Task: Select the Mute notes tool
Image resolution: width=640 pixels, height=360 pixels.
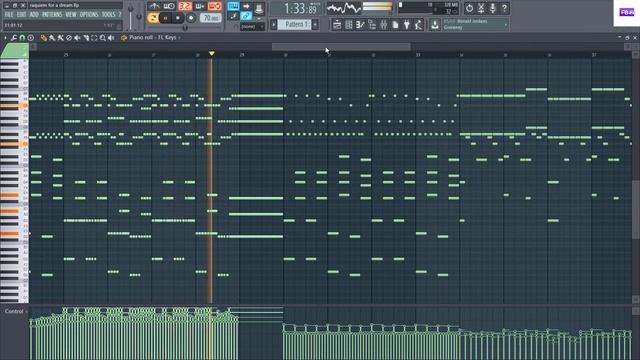Action: 77,38
